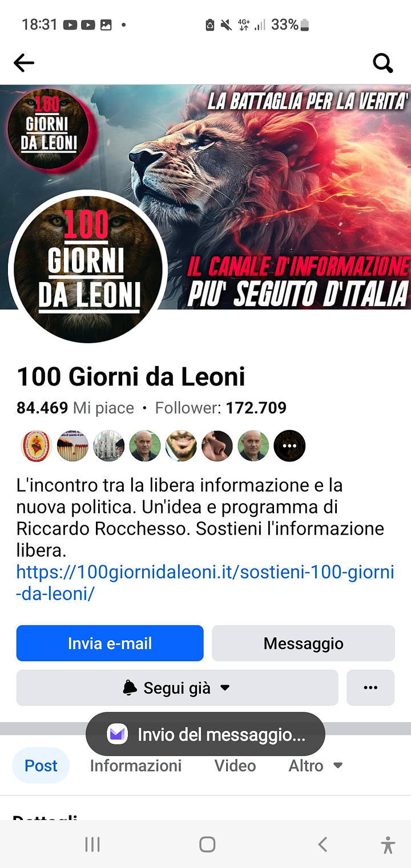Switch to the Video tab
This screenshot has height=868, width=411.
[235, 766]
